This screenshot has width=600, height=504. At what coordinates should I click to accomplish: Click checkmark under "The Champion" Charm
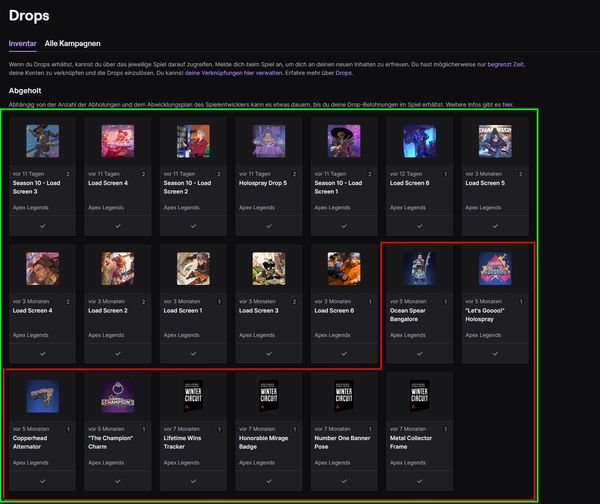118,481
